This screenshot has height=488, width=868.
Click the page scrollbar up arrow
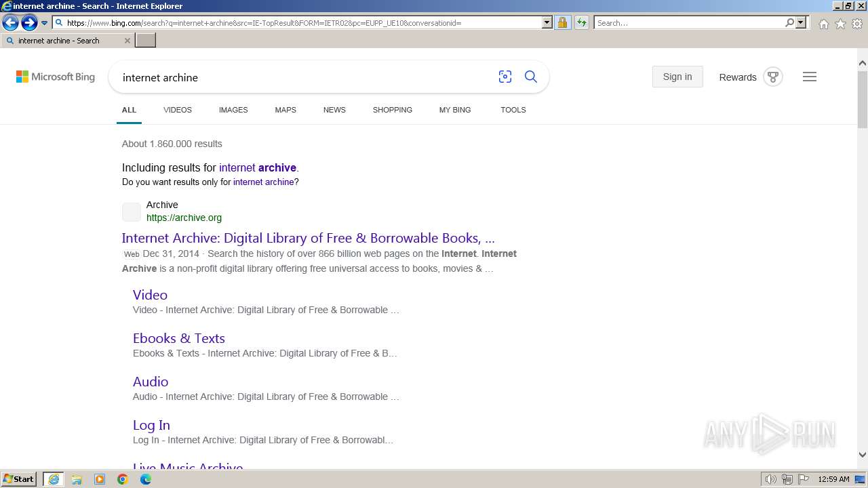click(863, 63)
